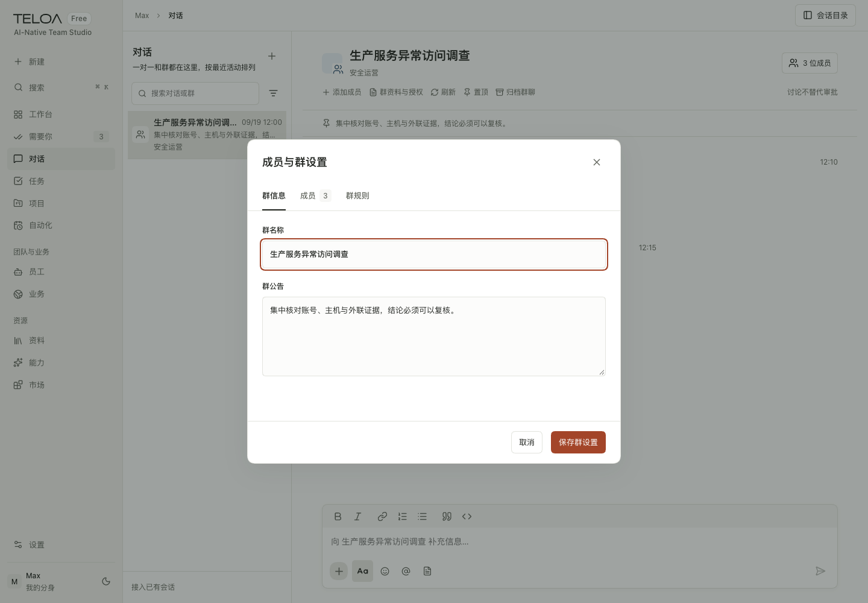
Task: Toggle italic formatting in composer
Action: (358, 516)
